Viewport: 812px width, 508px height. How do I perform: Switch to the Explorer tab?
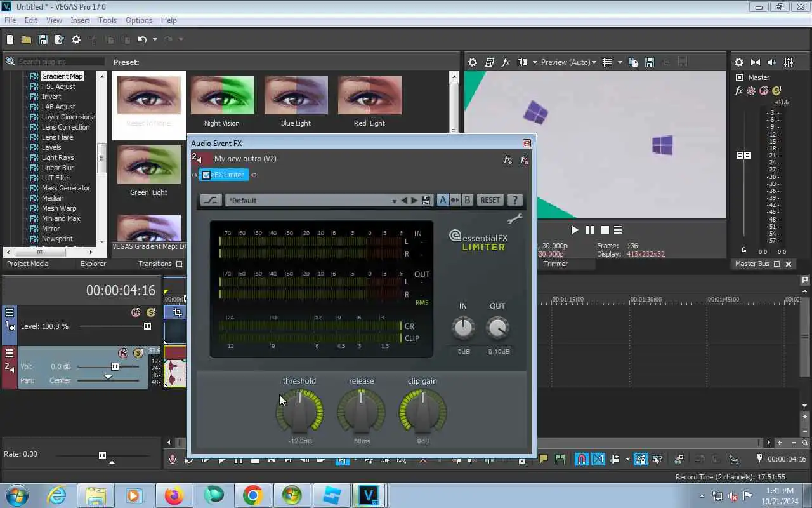pyautogui.click(x=93, y=264)
